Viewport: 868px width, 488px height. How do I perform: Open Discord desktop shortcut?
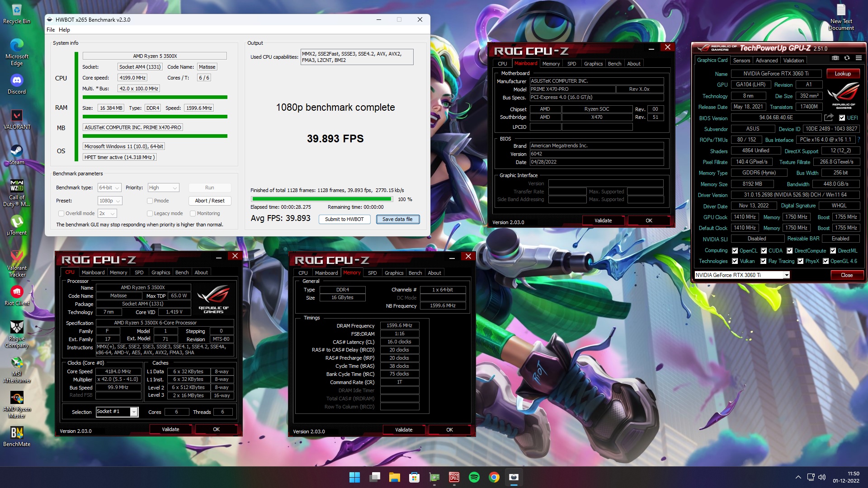[x=17, y=84]
